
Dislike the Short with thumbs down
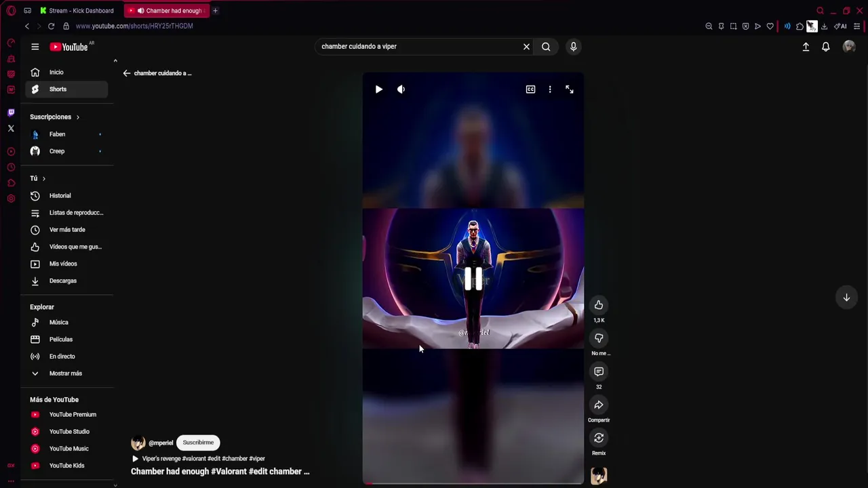click(599, 338)
